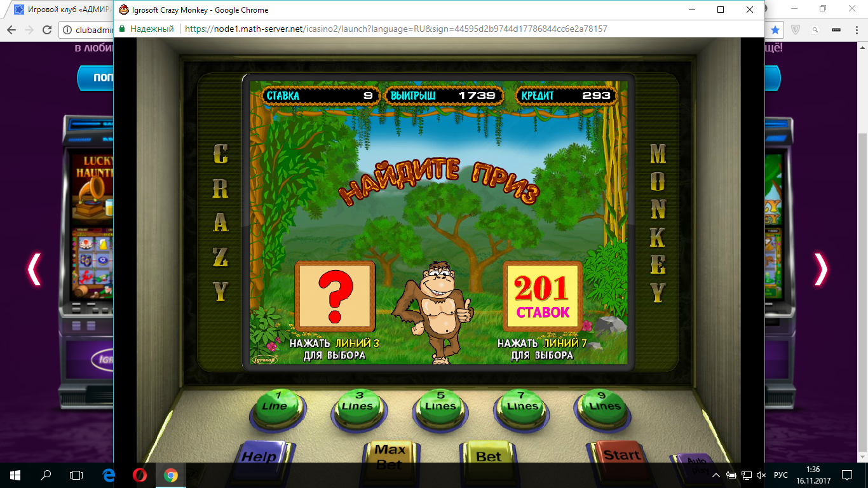Show previous slot with left carousel arrow
Screen dimensions: 868x488
pos(34,269)
